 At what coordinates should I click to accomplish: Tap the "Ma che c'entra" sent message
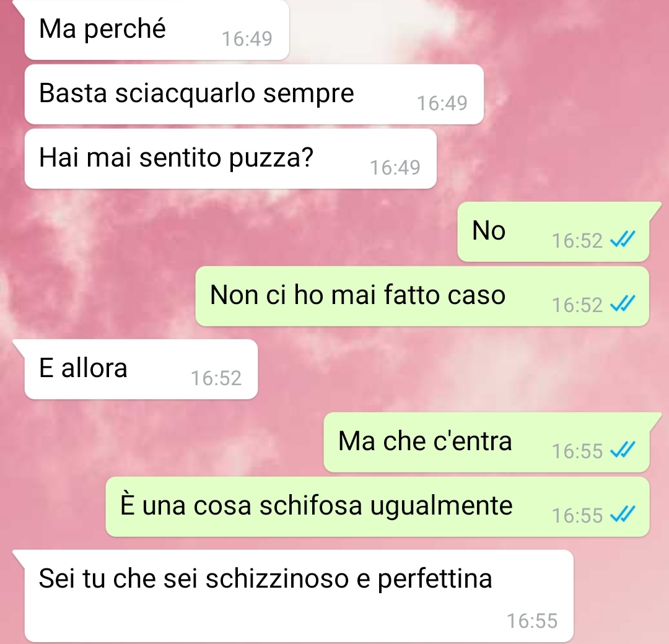(486, 442)
